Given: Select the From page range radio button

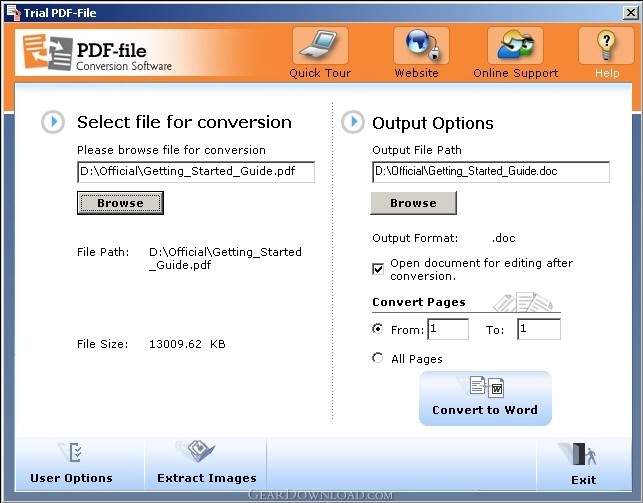Looking at the screenshot, I should tap(377, 329).
